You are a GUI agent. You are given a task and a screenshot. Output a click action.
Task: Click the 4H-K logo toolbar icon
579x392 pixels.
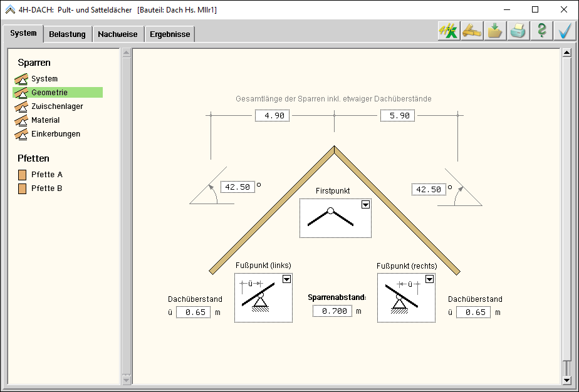(x=448, y=31)
